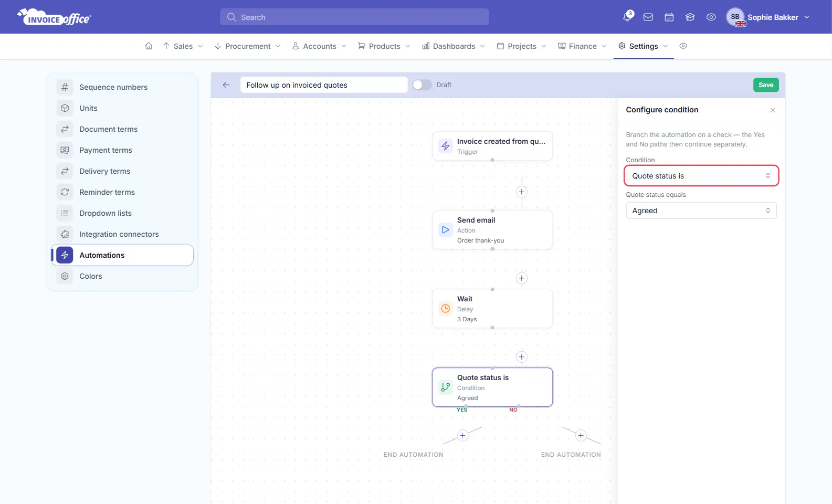Add step after Send email node
The width and height of the screenshot is (832, 504).
pos(521,278)
